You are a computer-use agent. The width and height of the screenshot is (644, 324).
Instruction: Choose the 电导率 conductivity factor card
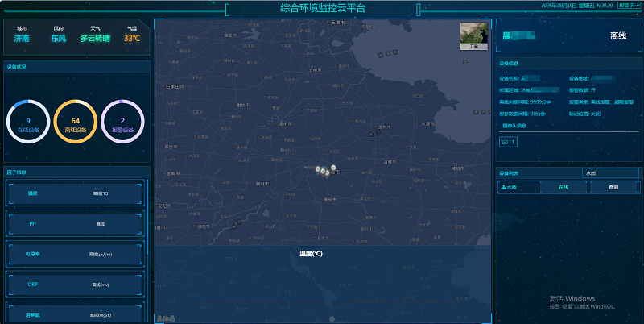[75, 254]
